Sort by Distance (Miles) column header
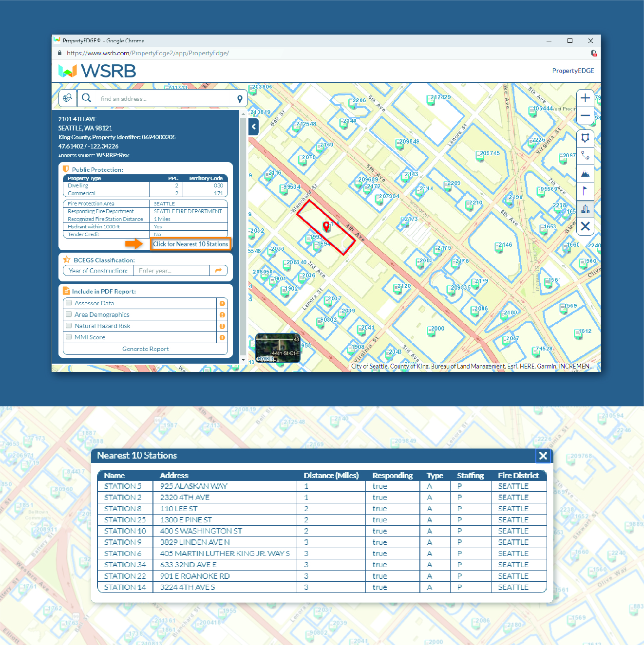Image resolution: width=644 pixels, height=646 pixels. pos(331,476)
